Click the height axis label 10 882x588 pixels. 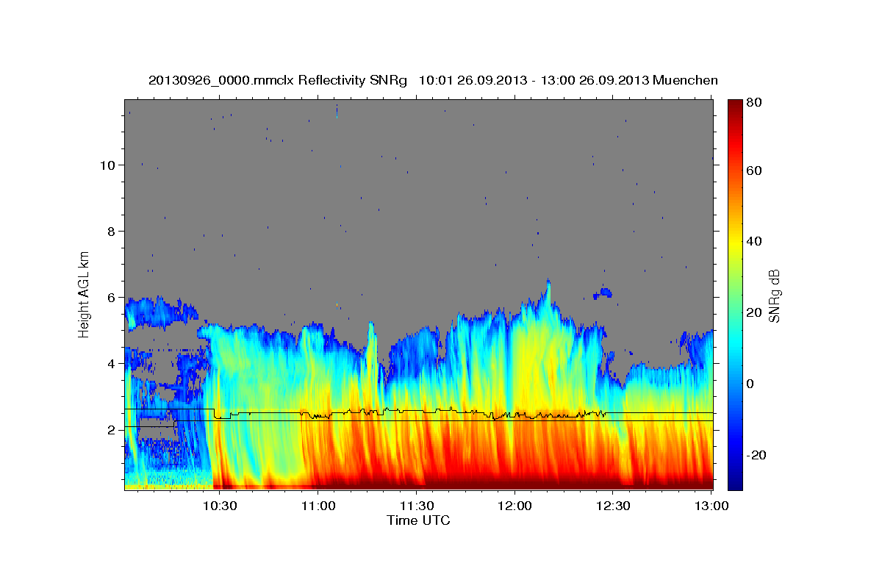coord(107,165)
